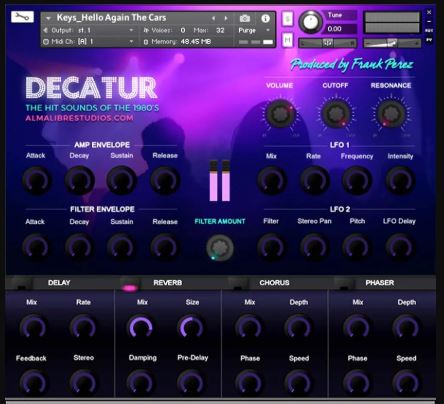Viewport: 444px width, 404px height.
Task: Click the Reverb Pre-Delay knob
Action: pos(191,382)
